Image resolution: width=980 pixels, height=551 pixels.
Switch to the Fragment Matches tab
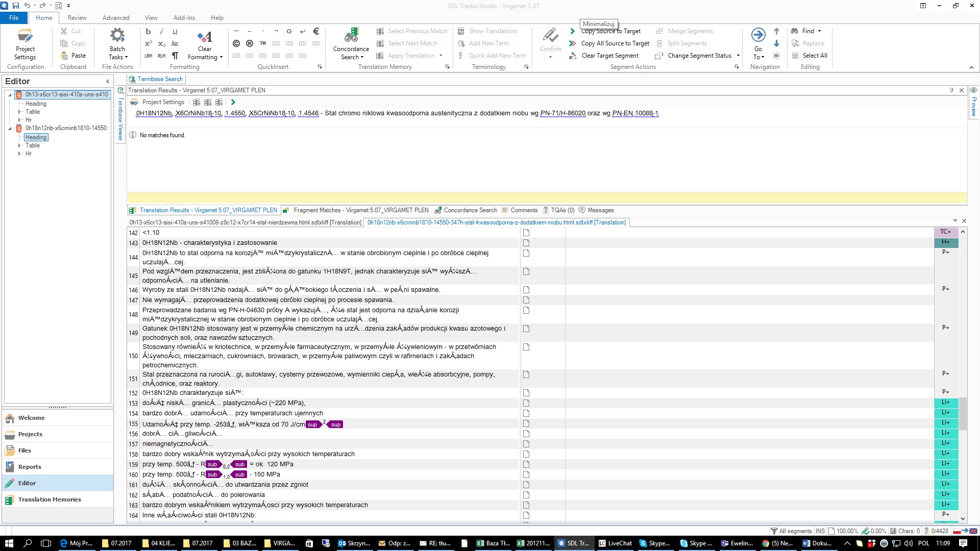(x=355, y=210)
